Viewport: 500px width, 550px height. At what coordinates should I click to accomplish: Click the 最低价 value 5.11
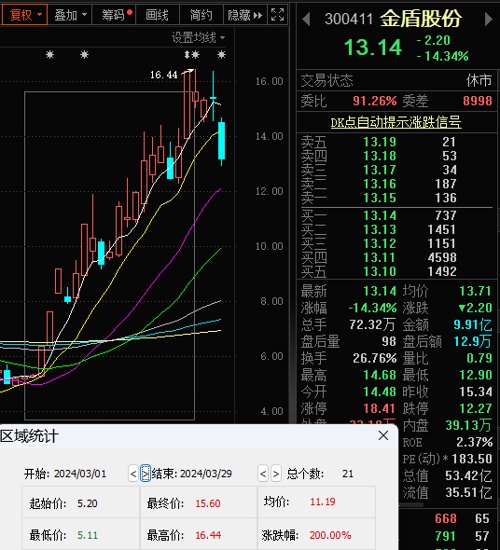click(87, 535)
